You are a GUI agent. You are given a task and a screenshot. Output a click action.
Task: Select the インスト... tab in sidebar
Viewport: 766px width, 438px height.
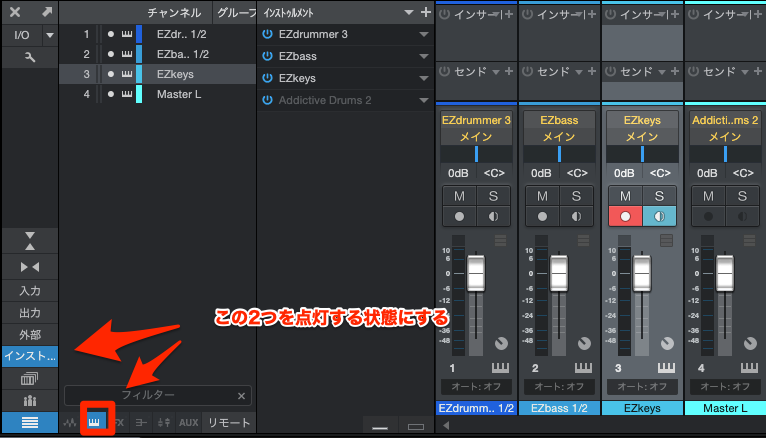[x=29, y=356]
